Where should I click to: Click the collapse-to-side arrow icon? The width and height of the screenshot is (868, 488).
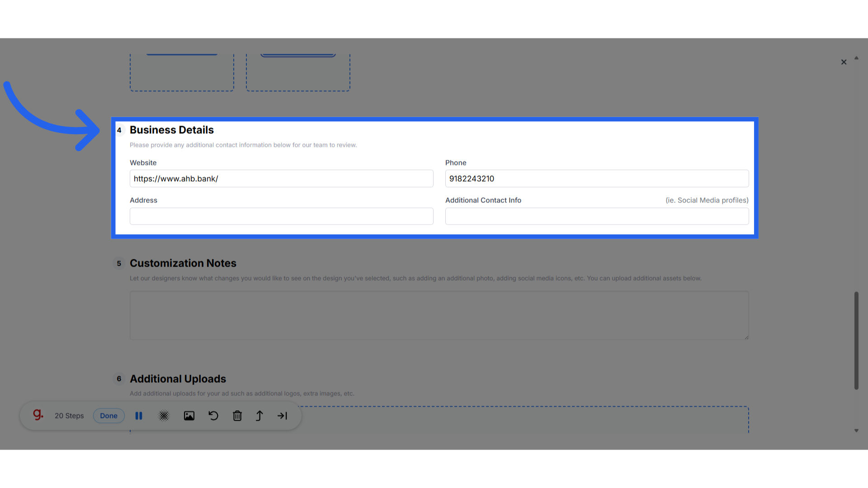pyautogui.click(x=283, y=416)
